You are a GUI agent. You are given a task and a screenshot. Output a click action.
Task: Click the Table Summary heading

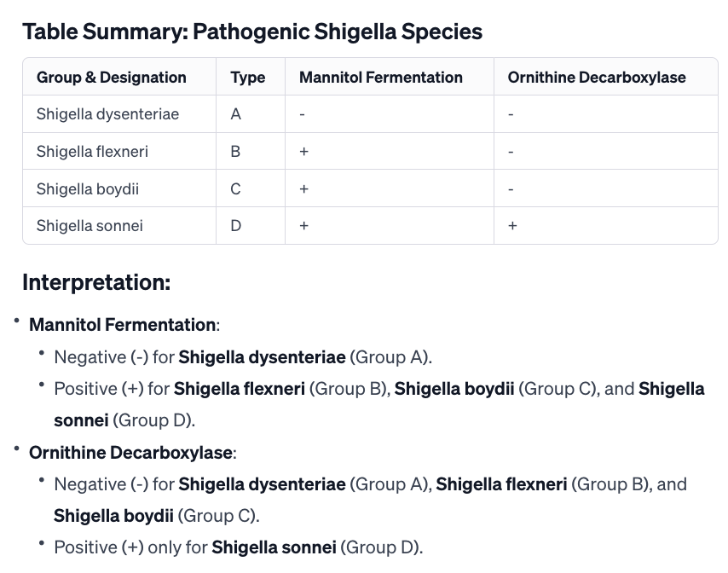[x=252, y=32]
